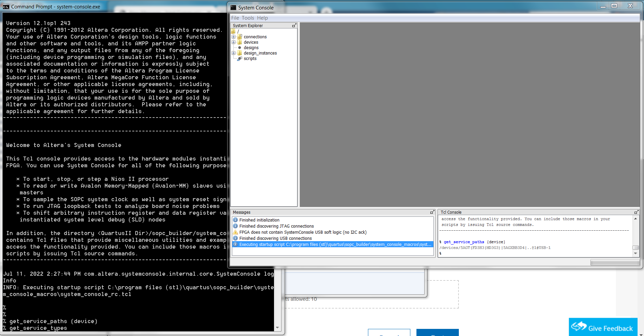This screenshot has width=644, height=336.
Task: Expand the design_instances tree node
Action: click(x=233, y=53)
